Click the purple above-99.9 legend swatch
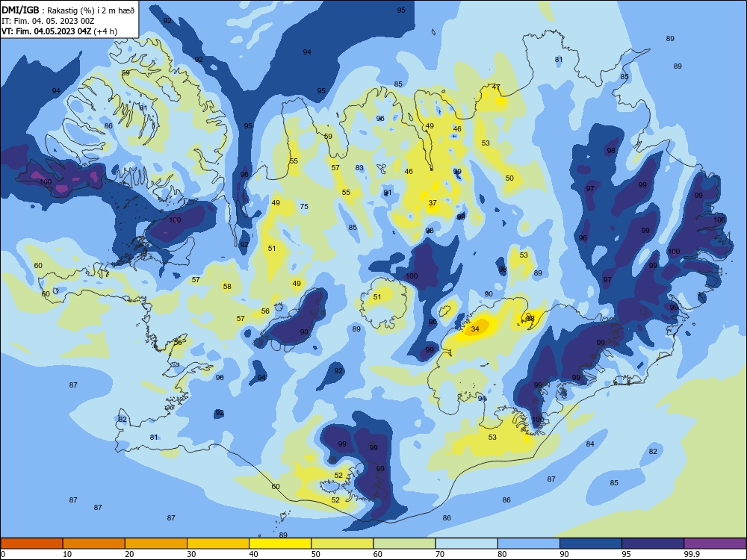Image resolution: width=747 pixels, height=560 pixels. pyautogui.click(x=715, y=544)
